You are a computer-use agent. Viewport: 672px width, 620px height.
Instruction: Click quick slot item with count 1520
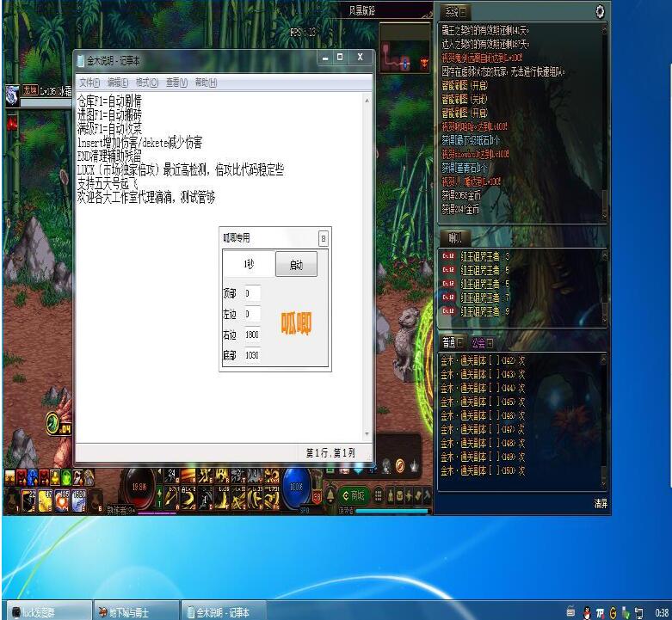78,501
